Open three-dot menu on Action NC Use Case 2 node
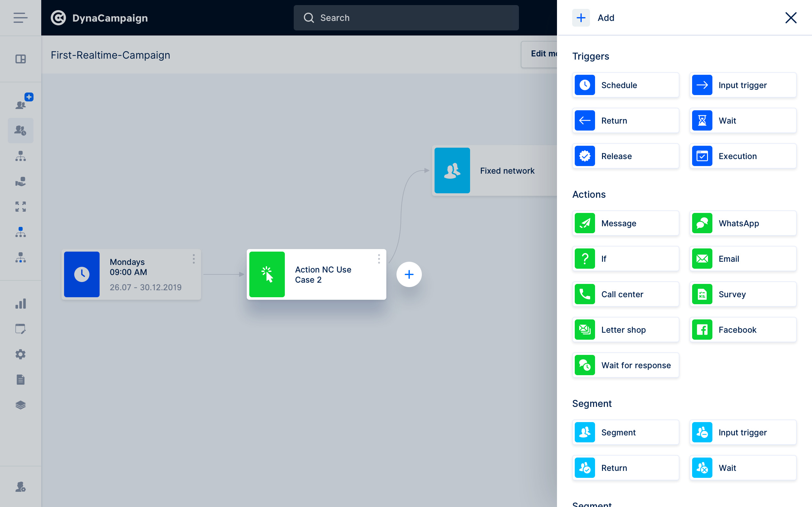Screen dimensions: 812x507 (x=379, y=259)
